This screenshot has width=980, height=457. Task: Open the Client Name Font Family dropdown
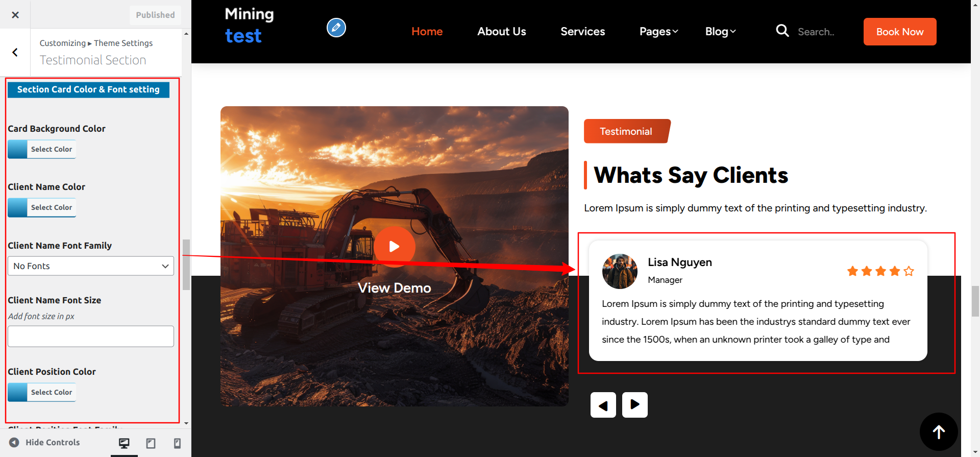click(x=91, y=266)
